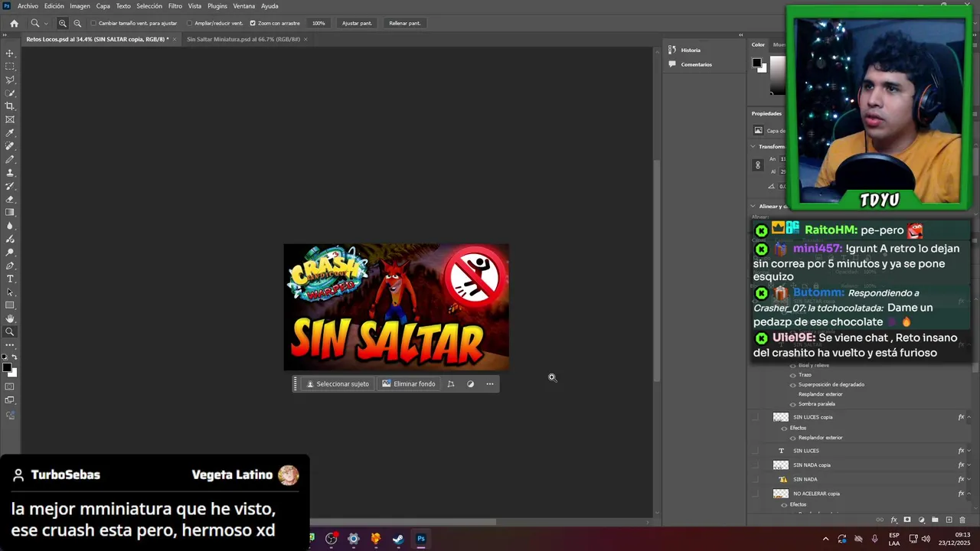Open zoom tool preset dropdown arrow
Viewport: 980px width, 551px height.
pyautogui.click(x=46, y=24)
